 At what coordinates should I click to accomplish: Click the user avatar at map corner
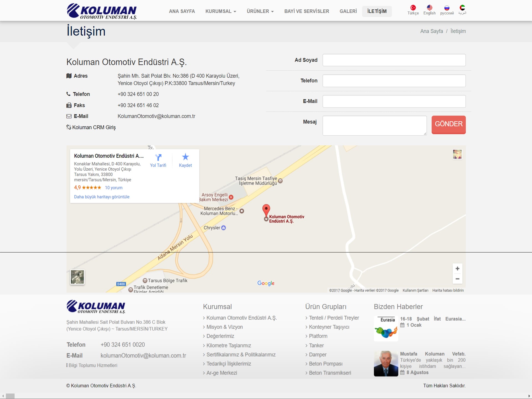[x=457, y=154]
